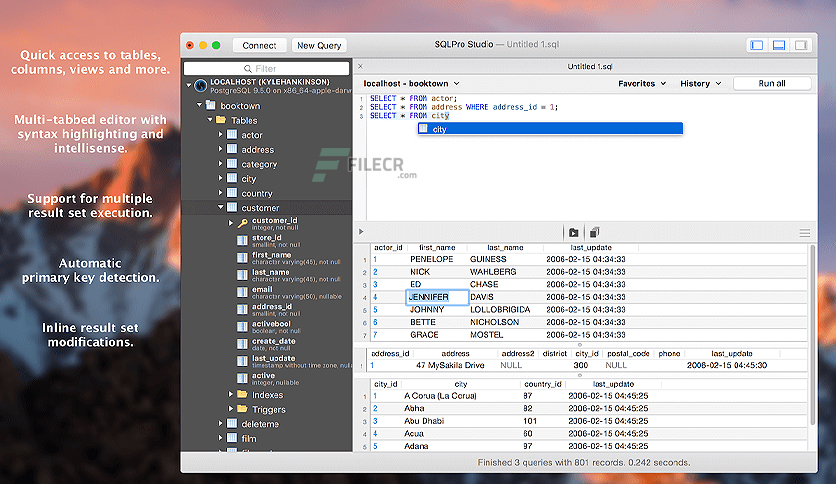
Task: Open the History dropdown
Action: [x=701, y=84]
